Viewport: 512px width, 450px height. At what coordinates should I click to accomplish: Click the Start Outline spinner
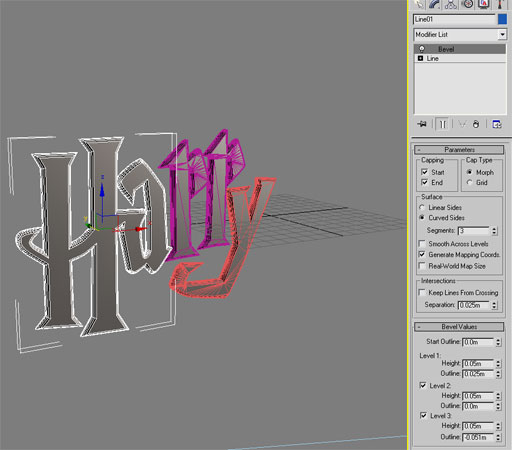pos(498,342)
